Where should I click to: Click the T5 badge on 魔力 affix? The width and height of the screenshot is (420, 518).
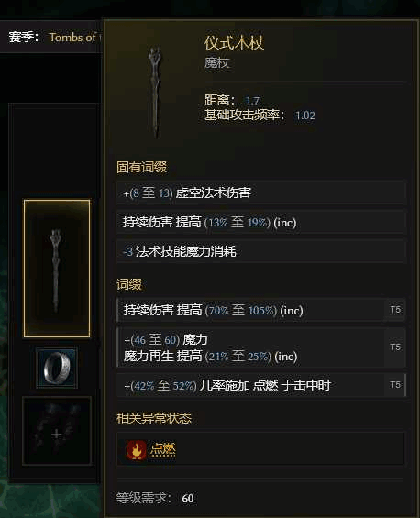pos(395,347)
